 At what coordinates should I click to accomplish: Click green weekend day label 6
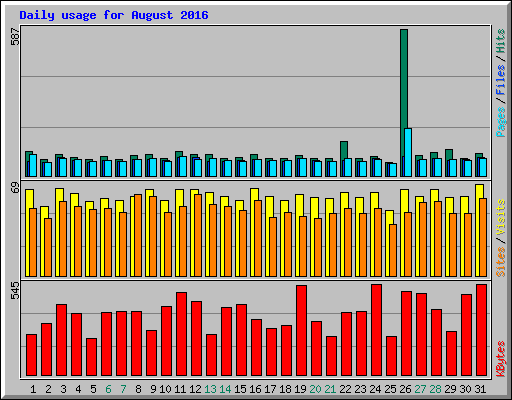pyautogui.click(x=108, y=389)
